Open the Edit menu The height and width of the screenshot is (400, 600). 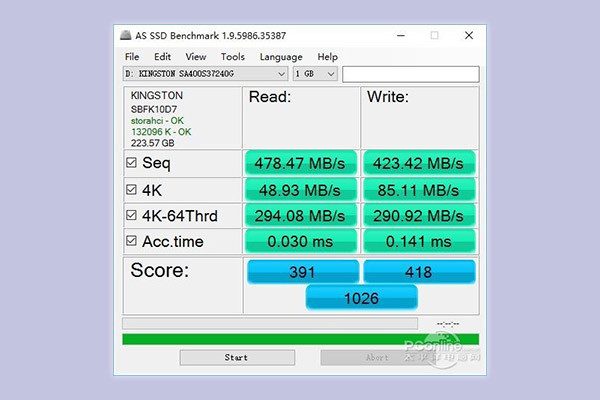[x=162, y=57]
